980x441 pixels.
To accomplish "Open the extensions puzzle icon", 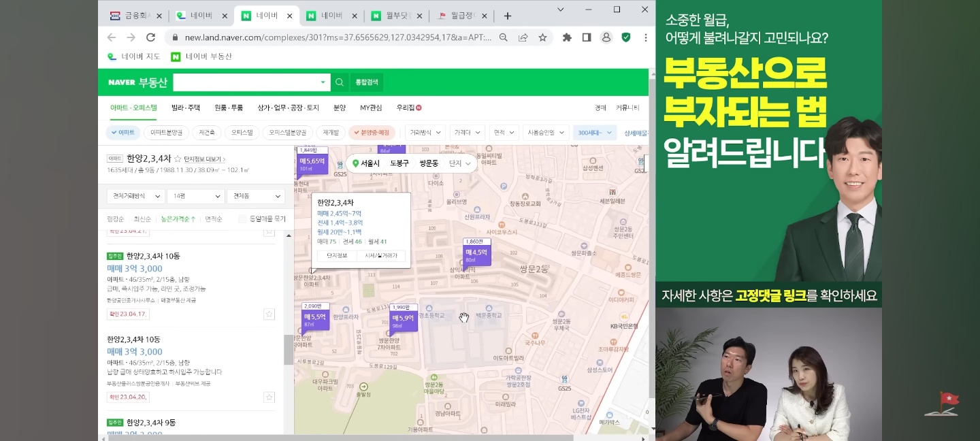I will point(567,37).
